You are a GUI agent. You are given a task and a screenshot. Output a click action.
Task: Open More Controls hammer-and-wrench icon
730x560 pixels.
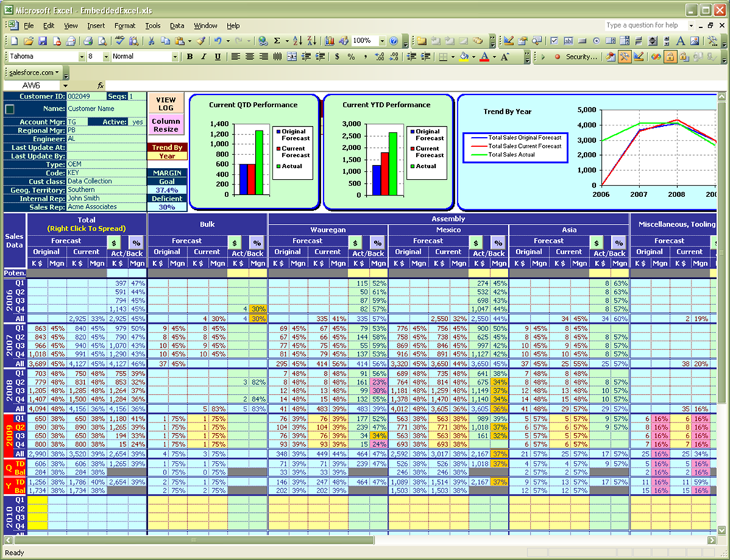(712, 41)
